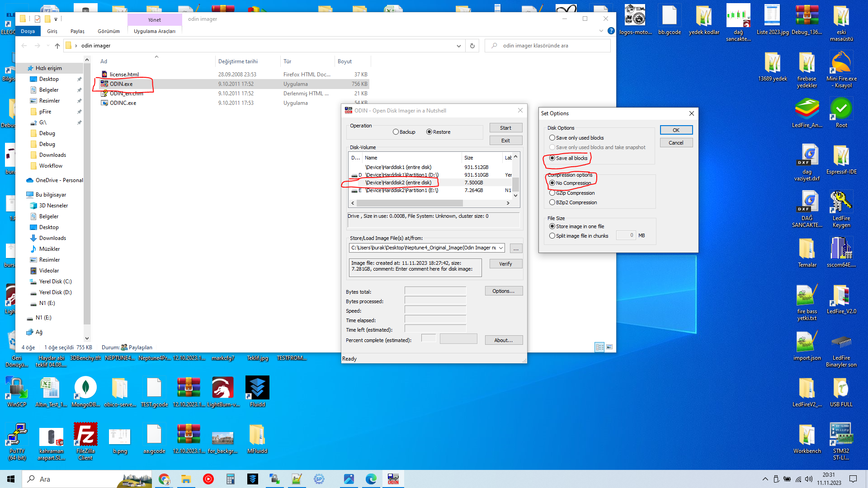The width and height of the screenshot is (868, 488).
Task: Select the Backup operation radio button
Action: point(396,132)
